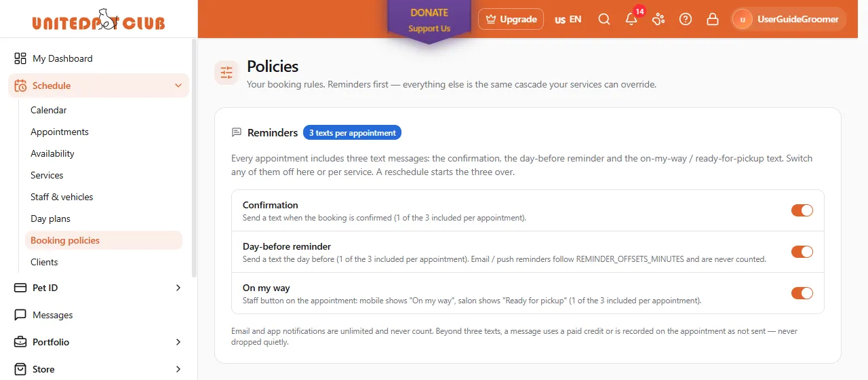Click the paw print icon in header

(658, 19)
